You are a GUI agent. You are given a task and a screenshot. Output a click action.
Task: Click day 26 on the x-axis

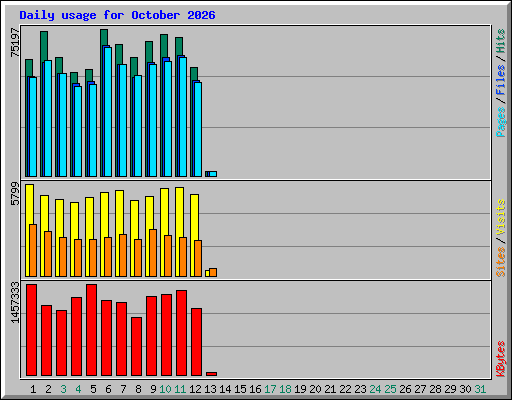[405, 389]
